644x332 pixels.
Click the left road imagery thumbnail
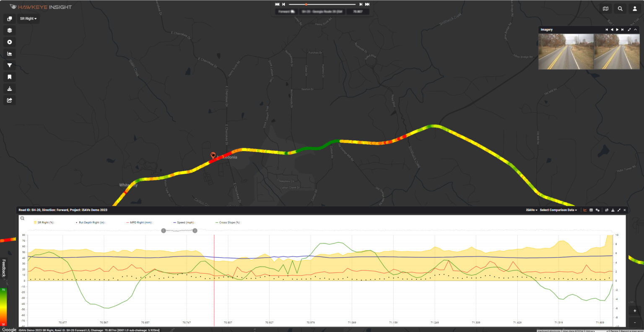click(x=566, y=52)
